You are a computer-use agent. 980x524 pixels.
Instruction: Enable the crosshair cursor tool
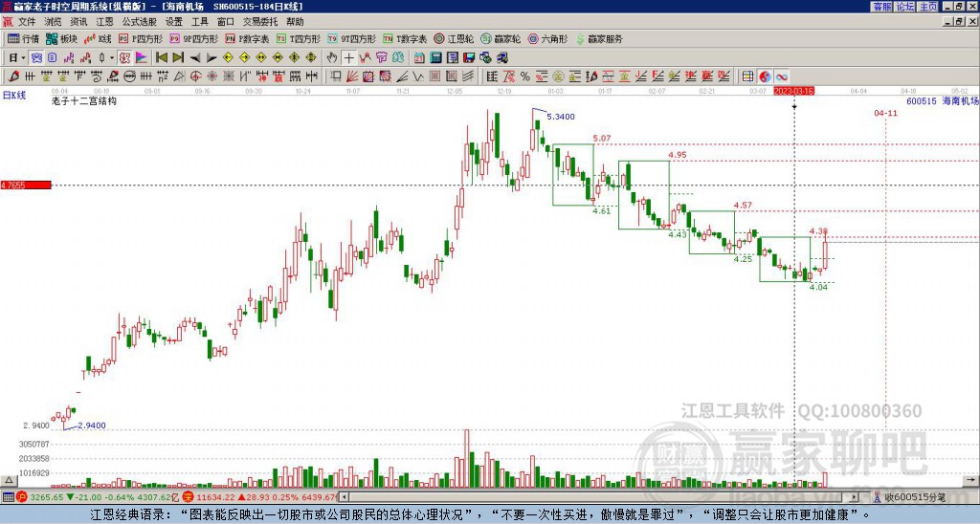point(348,58)
